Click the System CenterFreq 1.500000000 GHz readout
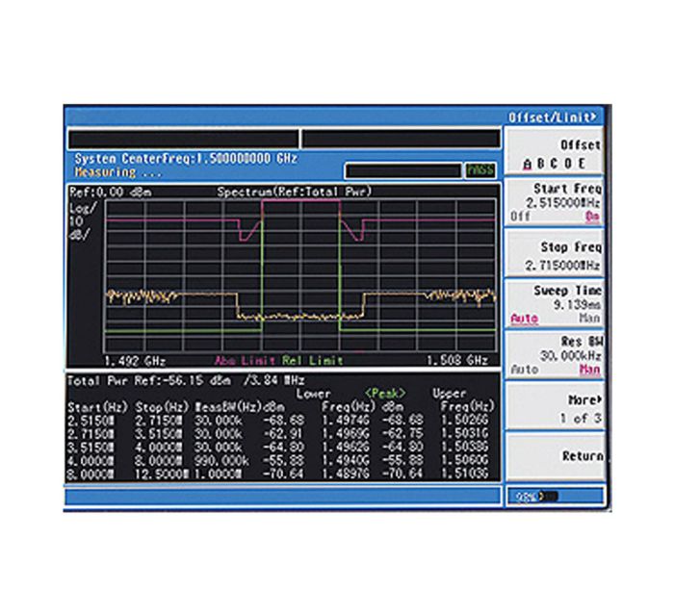Image resolution: width=674 pixels, height=616 pixels. tap(186, 159)
